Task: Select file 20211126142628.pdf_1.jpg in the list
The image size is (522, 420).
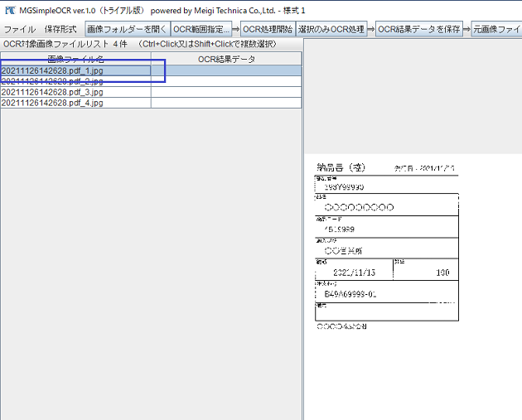Action: (x=52, y=71)
